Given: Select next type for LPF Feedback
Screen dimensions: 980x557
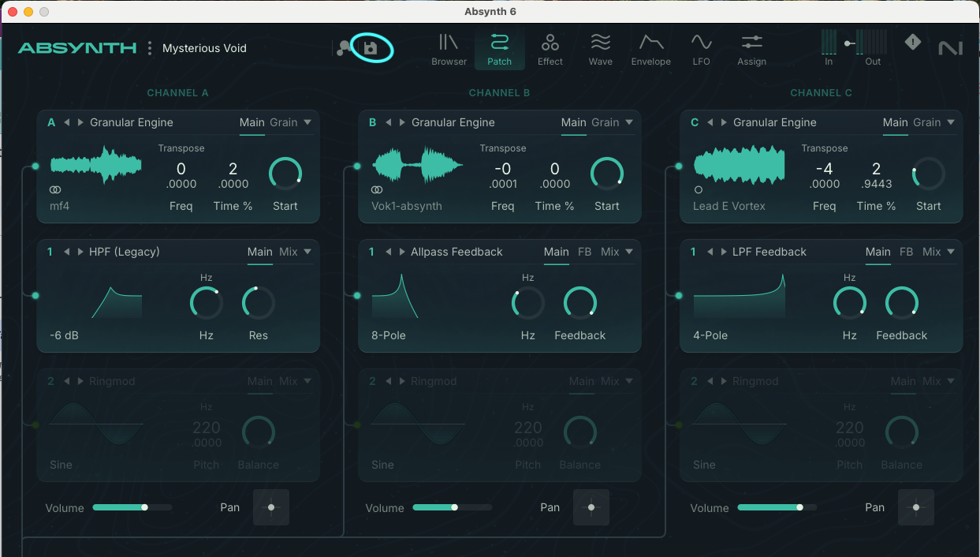Looking at the screenshot, I should pos(724,252).
